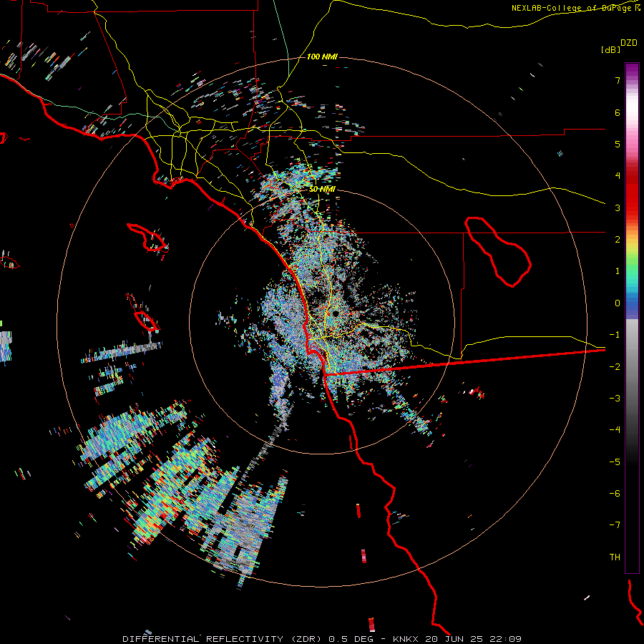Click the 4 value on the ZDR color scale

[618, 176]
